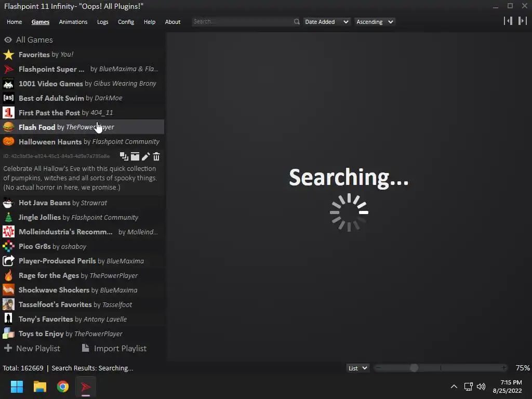Open the Help tab
Image resolution: width=532 pixels, height=399 pixels.
click(149, 22)
